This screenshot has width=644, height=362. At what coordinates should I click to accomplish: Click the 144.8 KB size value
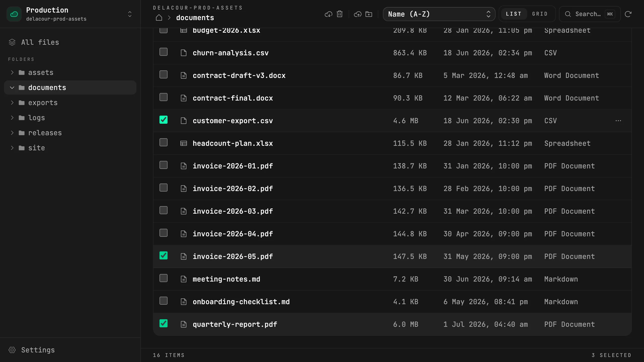(410, 234)
